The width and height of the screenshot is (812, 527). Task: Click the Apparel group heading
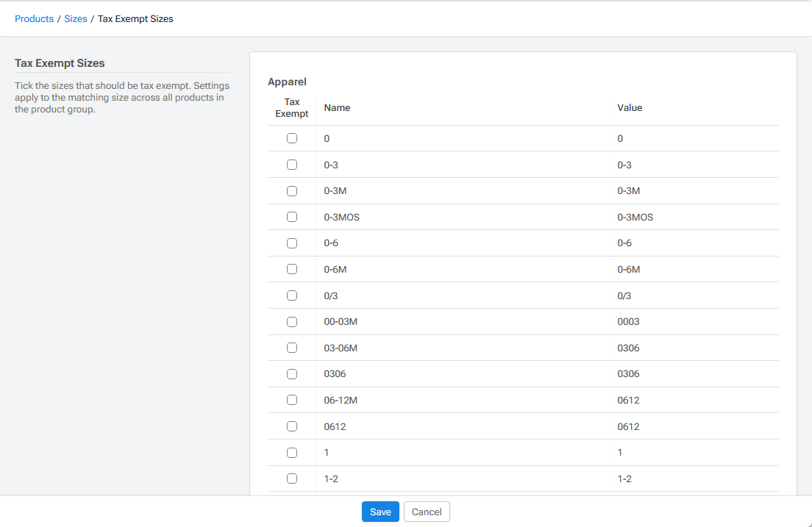pyautogui.click(x=287, y=82)
